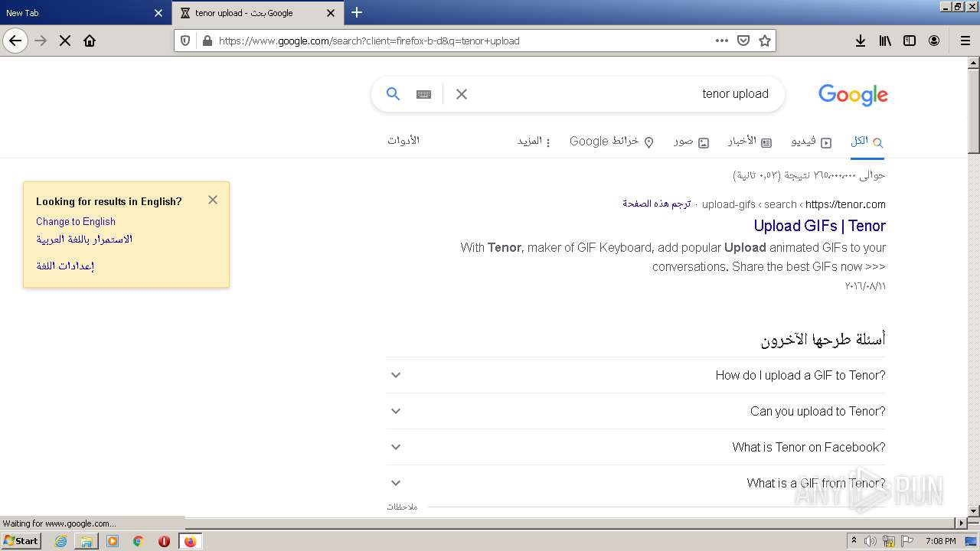Select Firefox taskbar button
Image resolution: width=980 pixels, height=551 pixels.
point(190,541)
